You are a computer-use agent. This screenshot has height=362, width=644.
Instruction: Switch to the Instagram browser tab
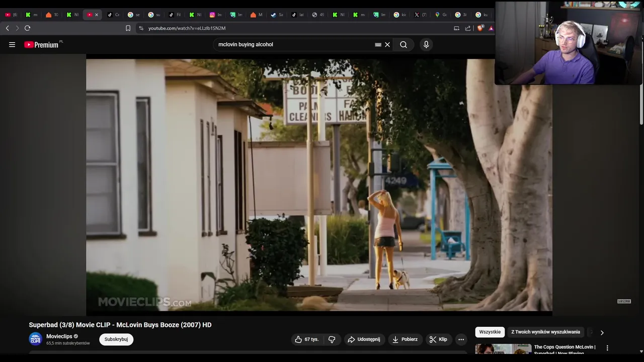coord(215,15)
